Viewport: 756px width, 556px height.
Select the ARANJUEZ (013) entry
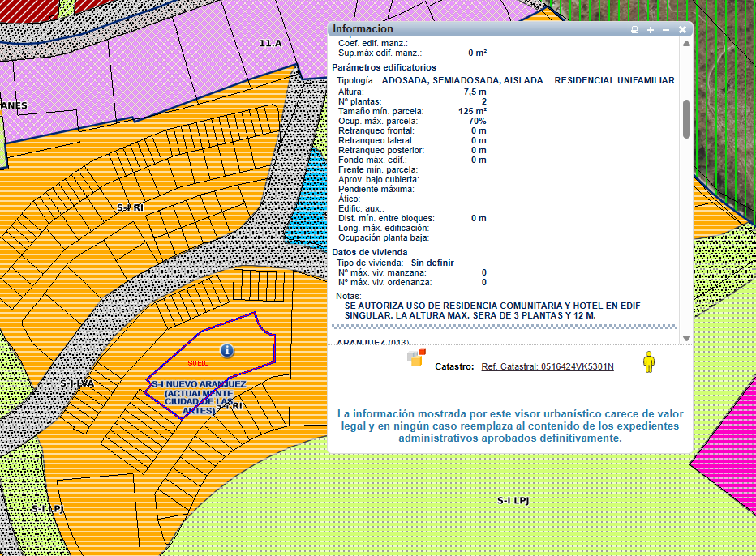pyautogui.click(x=373, y=342)
